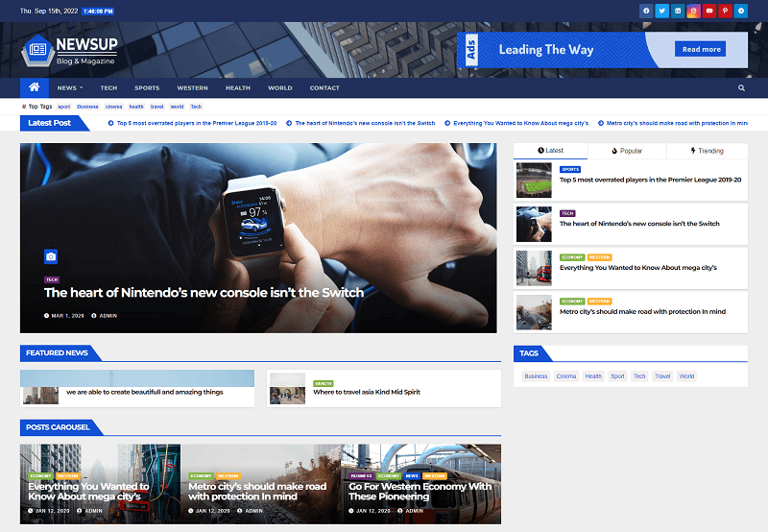
Task: Open ticker headline Everything You Wanted to Know
Action: [x=516, y=124]
